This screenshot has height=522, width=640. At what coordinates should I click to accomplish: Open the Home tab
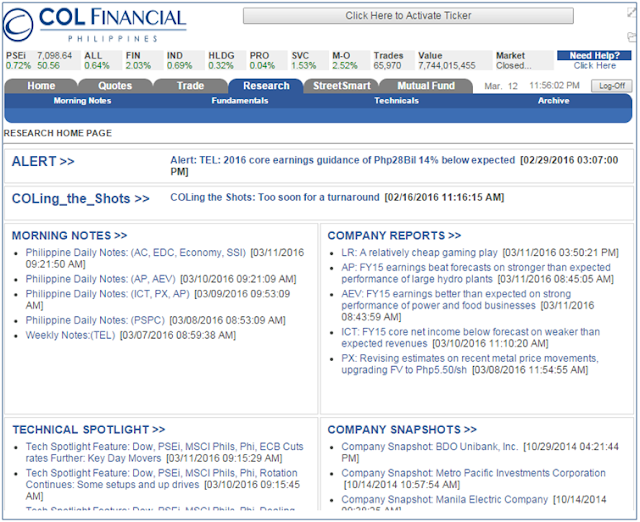click(41, 86)
